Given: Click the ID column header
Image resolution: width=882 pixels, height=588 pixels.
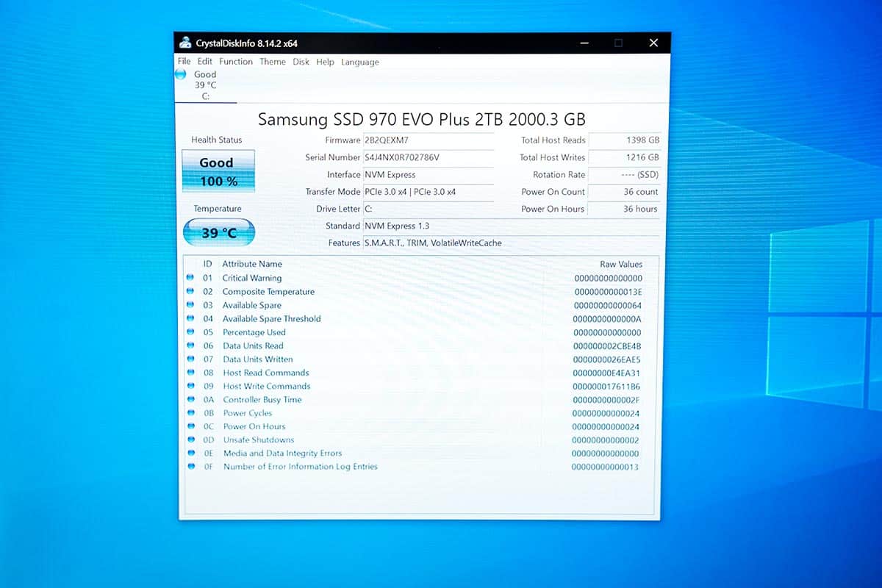Looking at the screenshot, I should tap(207, 264).
